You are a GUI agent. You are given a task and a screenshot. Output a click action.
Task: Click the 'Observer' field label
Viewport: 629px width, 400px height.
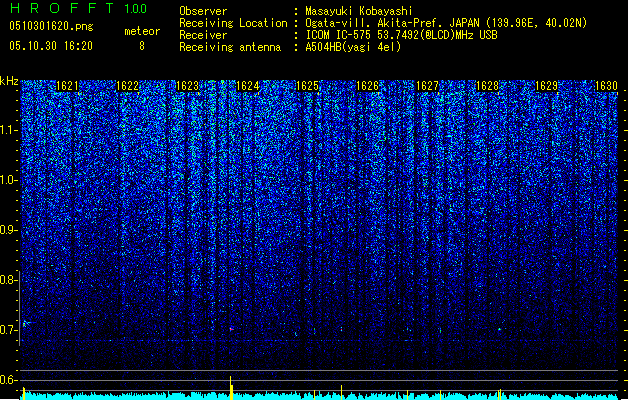point(203,11)
